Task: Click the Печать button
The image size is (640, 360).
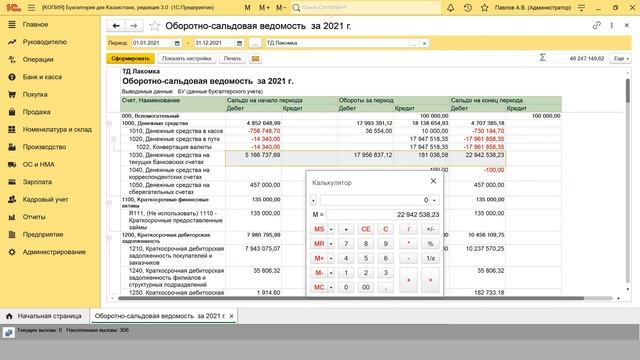Action: pyautogui.click(x=232, y=58)
